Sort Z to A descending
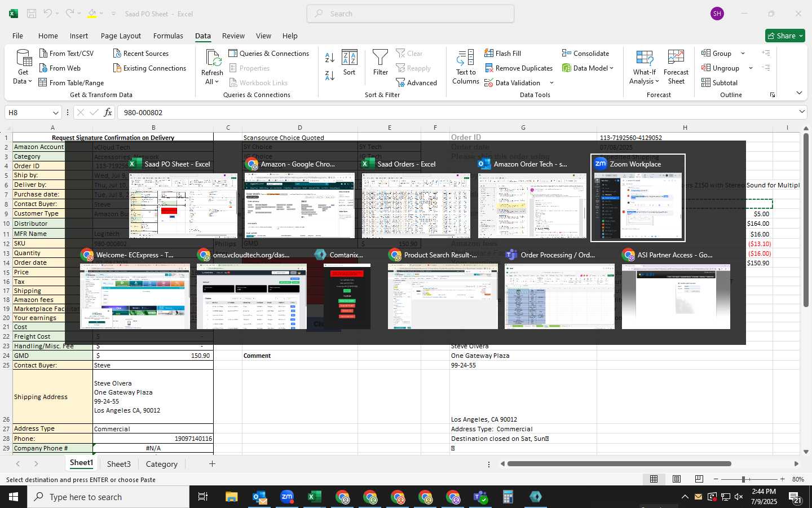This screenshot has width=812, height=508. tap(330, 75)
